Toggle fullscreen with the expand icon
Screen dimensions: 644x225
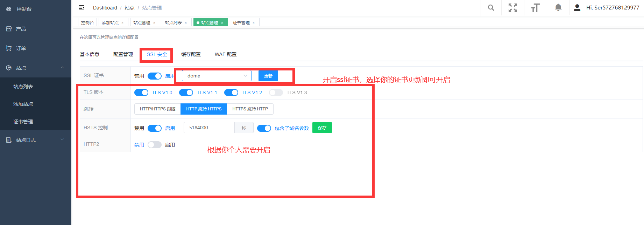coord(513,8)
